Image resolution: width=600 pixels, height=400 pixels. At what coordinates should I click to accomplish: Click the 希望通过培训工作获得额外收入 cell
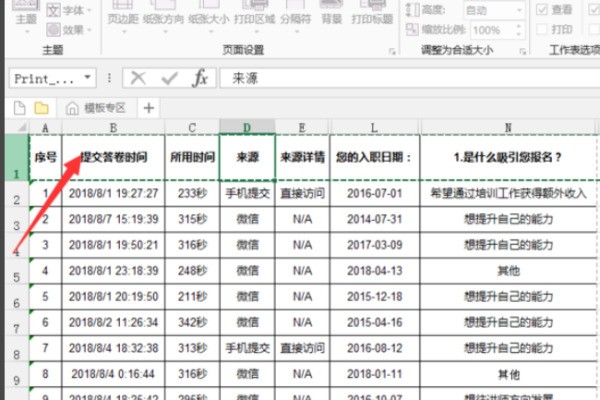tap(508, 193)
